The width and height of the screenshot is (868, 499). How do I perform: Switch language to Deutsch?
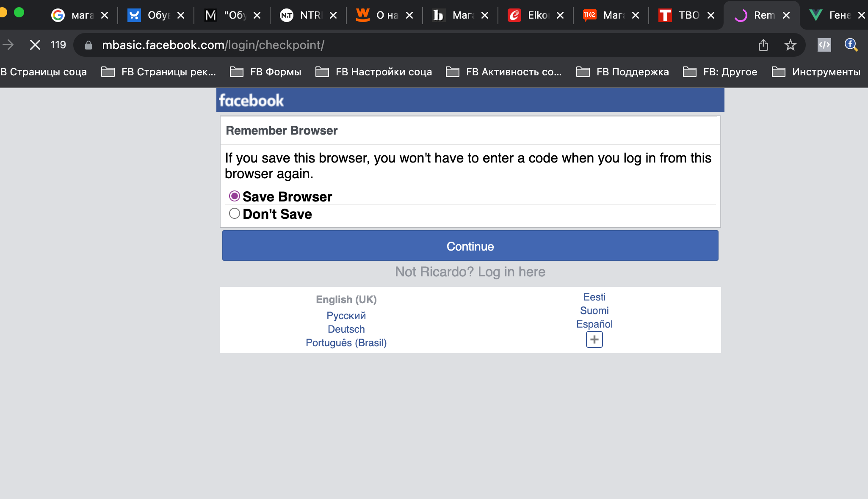(346, 329)
